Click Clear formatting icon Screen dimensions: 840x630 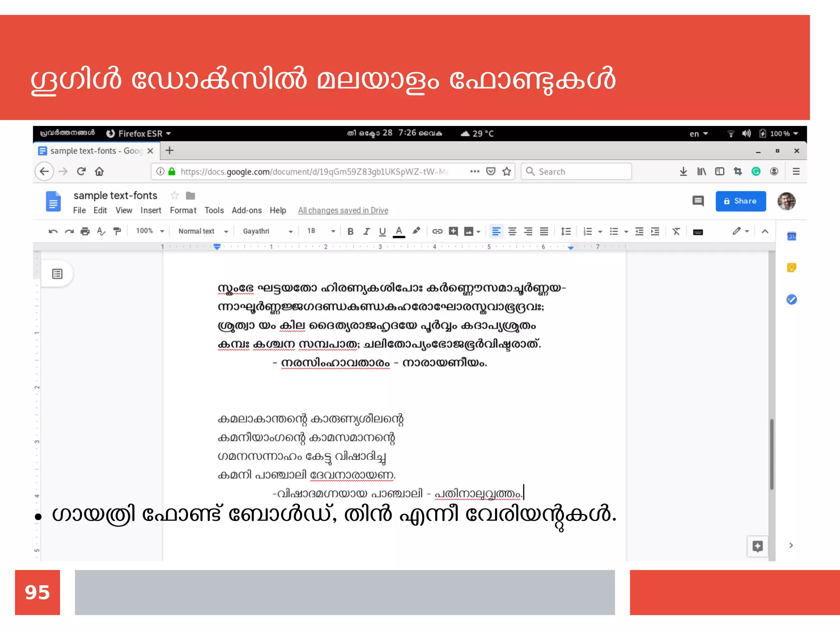coord(676,231)
